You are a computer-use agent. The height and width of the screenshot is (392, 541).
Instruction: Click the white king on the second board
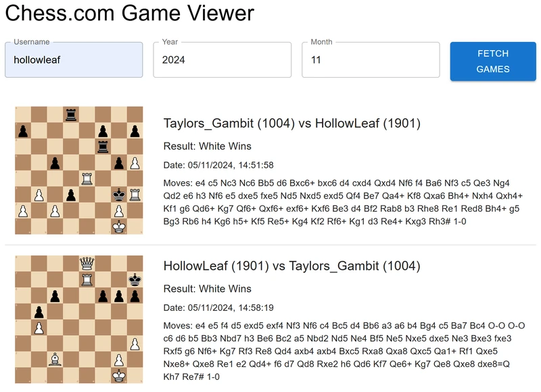coord(119,376)
